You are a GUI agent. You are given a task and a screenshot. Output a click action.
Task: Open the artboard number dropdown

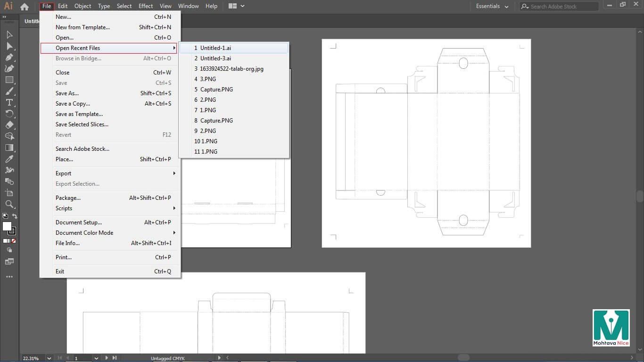[96, 358]
